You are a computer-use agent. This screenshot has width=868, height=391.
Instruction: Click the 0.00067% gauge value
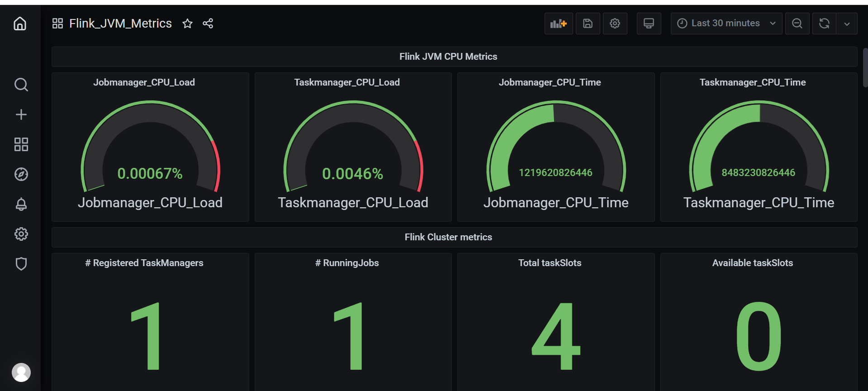pyautogui.click(x=150, y=173)
